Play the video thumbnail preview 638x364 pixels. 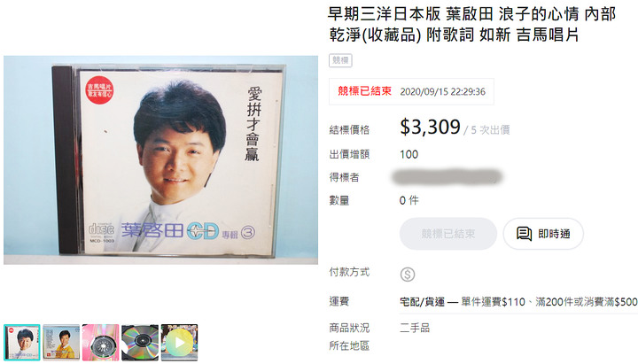(179, 343)
